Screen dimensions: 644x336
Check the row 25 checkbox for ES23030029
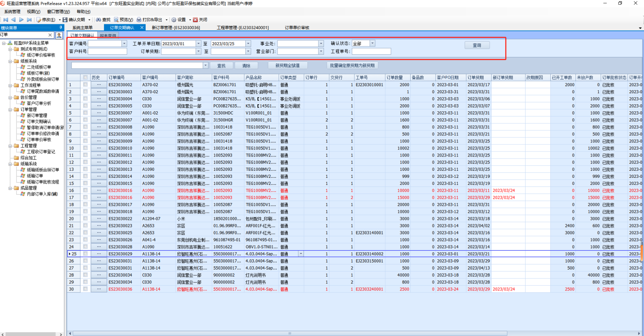pyautogui.click(x=85, y=254)
